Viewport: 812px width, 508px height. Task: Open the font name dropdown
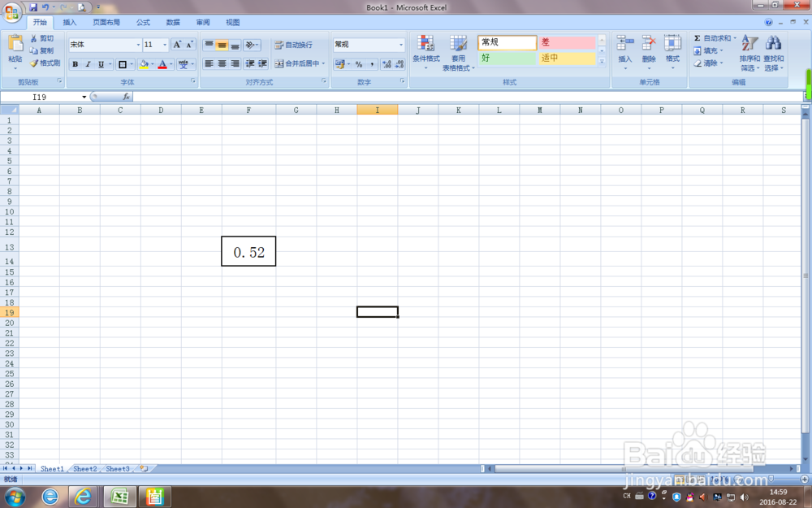point(138,45)
